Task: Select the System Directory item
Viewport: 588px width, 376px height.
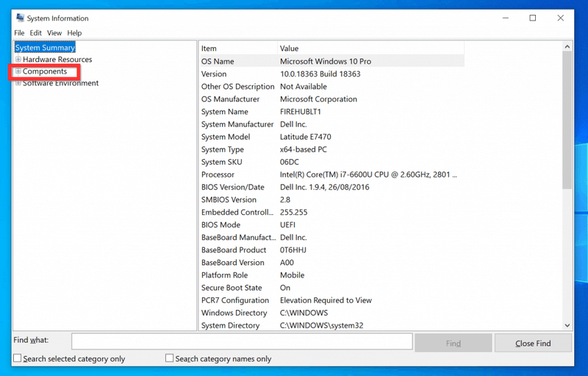Action: (x=230, y=325)
